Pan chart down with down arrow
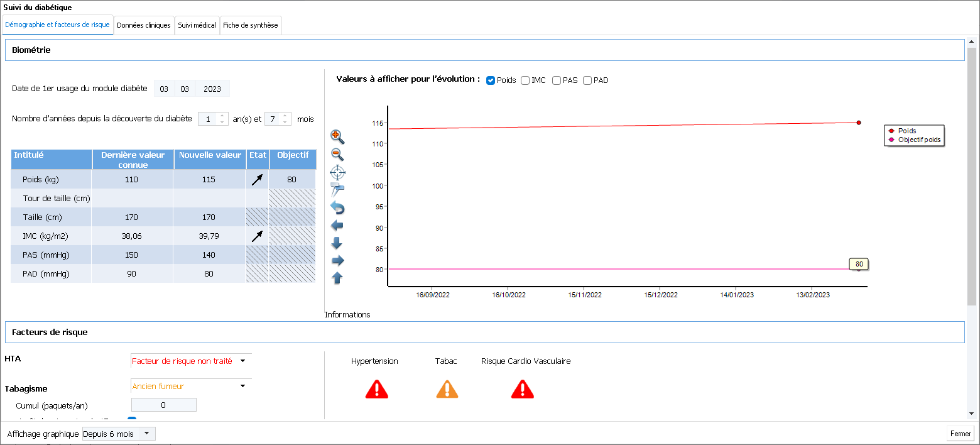 point(337,243)
